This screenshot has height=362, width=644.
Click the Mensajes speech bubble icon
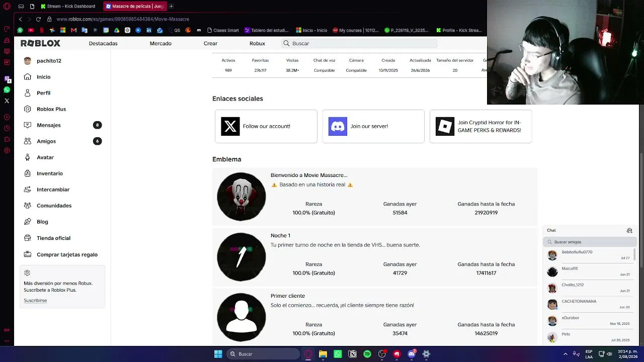coord(28,125)
